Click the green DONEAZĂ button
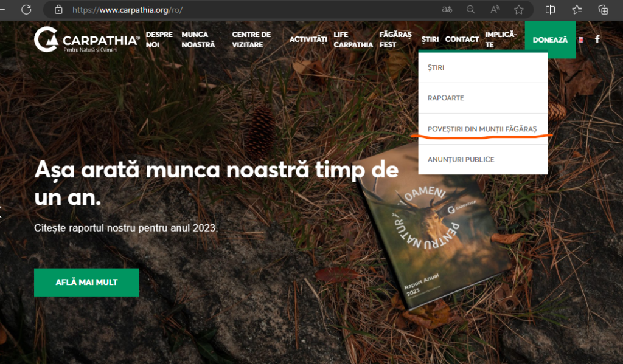 pos(550,39)
